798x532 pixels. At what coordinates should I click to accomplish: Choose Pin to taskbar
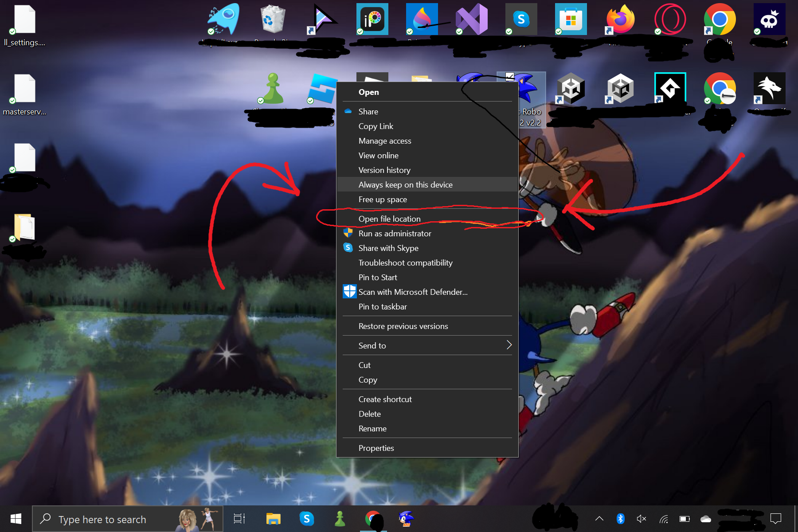[427, 306]
